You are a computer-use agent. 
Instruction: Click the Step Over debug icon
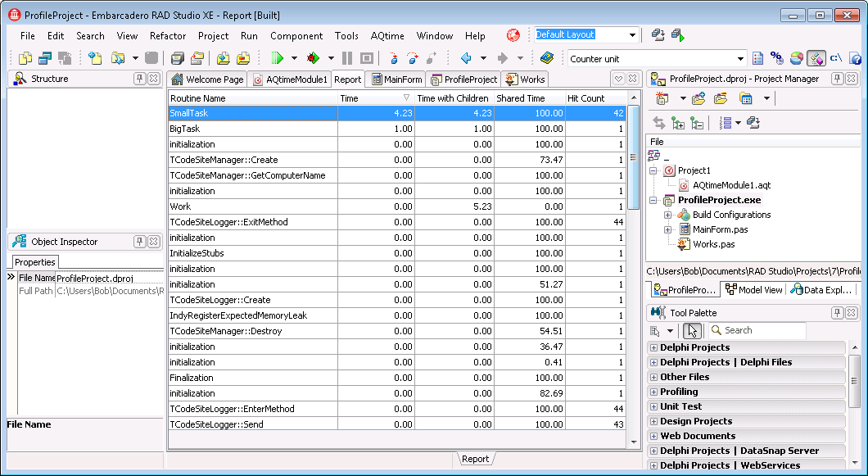413,58
